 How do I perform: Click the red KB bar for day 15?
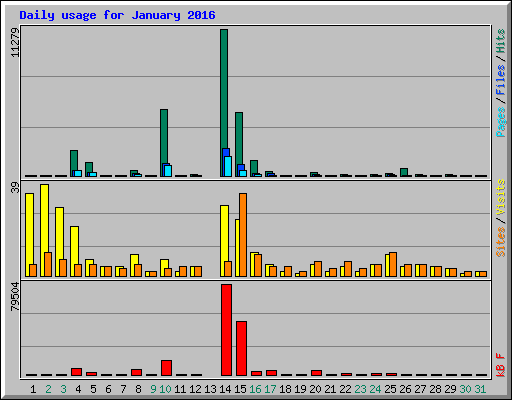[241, 348]
